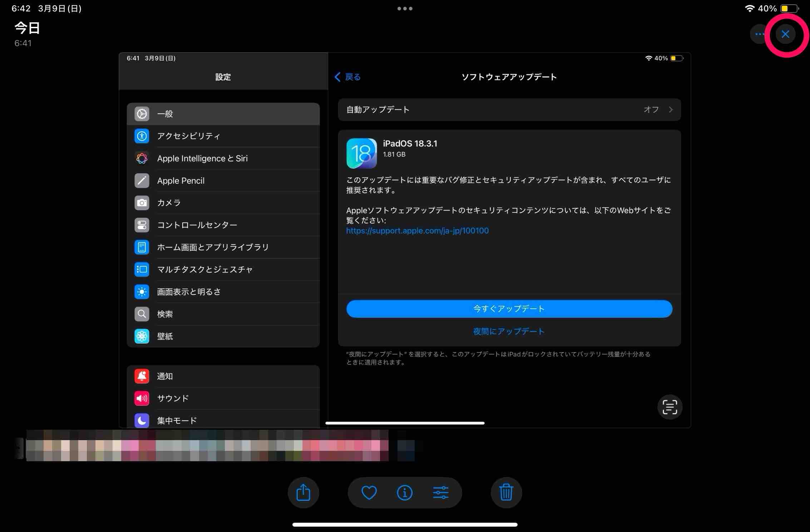Screen dimensions: 810x532
Task: Click the サウンド speaker icon
Action: pyautogui.click(x=142, y=398)
